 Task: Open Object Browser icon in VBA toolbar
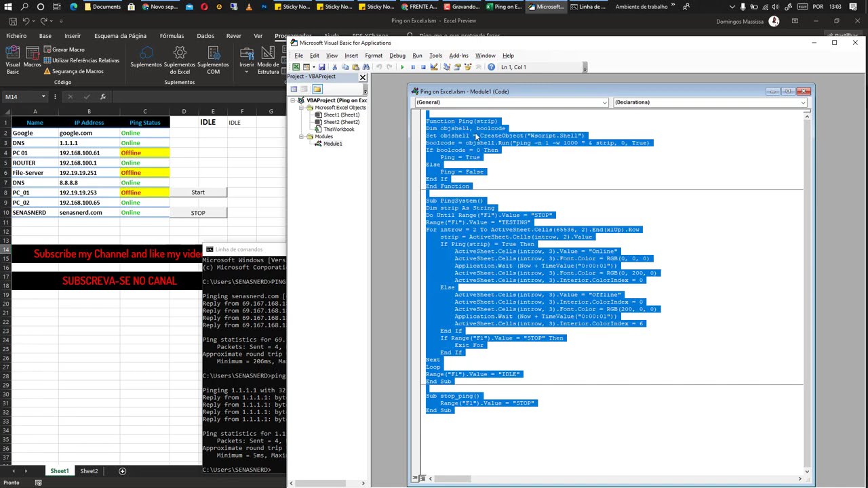[x=469, y=67]
